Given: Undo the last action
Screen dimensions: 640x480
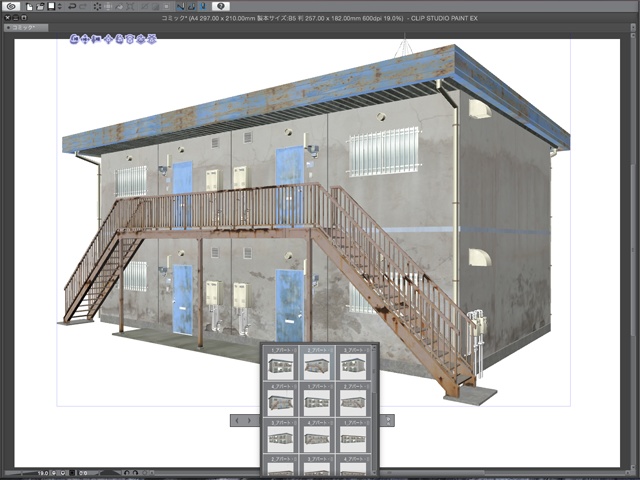Looking at the screenshot, I should point(72,7).
